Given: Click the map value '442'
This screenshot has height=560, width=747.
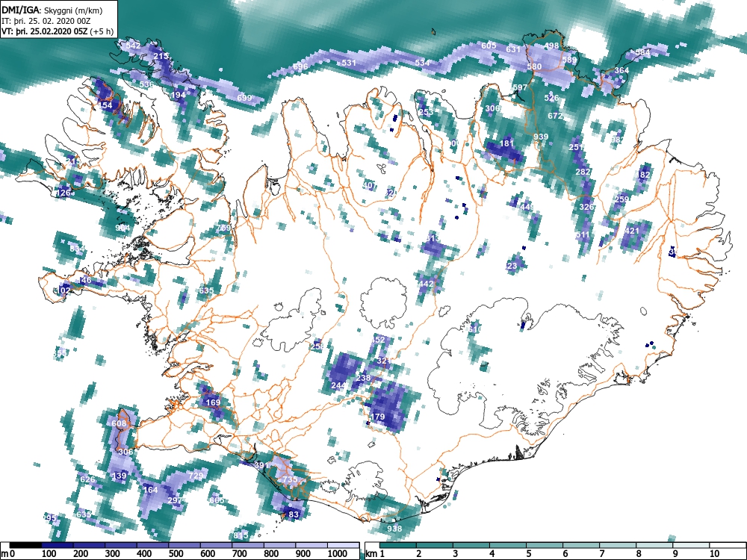Looking at the screenshot, I should click(426, 284).
